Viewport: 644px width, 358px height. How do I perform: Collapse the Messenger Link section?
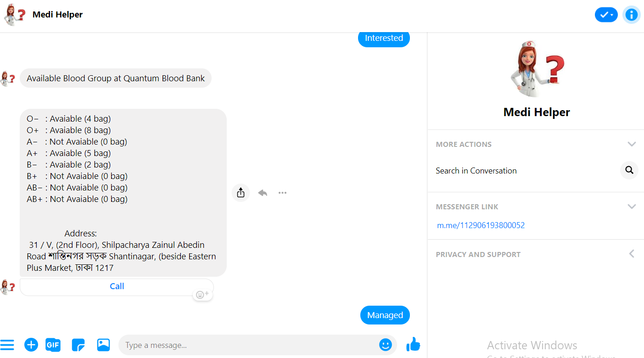click(632, 207)
